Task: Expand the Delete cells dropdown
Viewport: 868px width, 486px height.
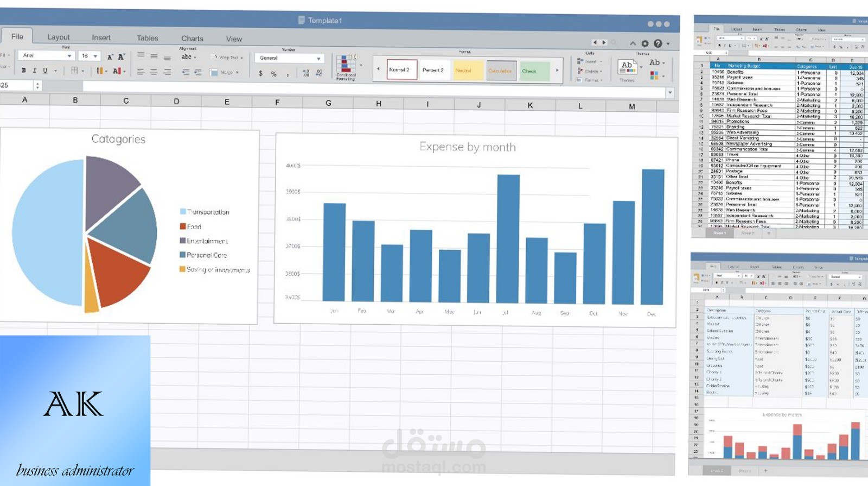Action: [601, 71]
